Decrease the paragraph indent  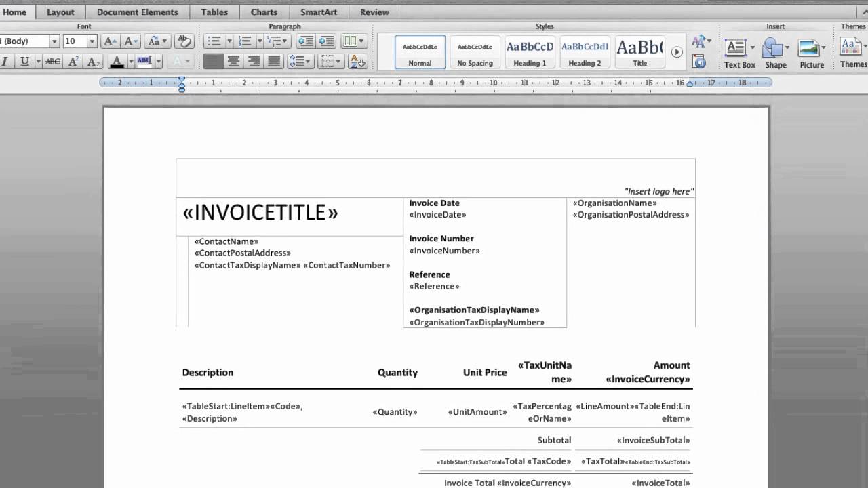(x=306, y=41)
